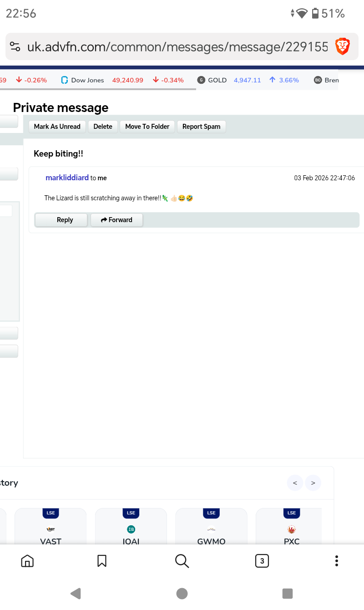Open the VAST stock card
Image resolution: width=364 pixels, height=610 pixels.
coord(51,526)
